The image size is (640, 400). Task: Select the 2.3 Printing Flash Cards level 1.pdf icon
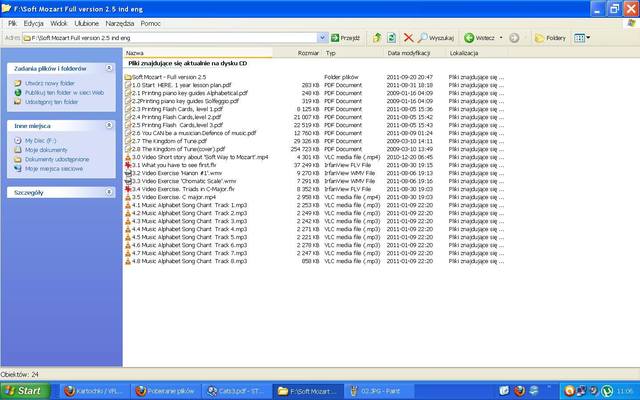[128, 109]
